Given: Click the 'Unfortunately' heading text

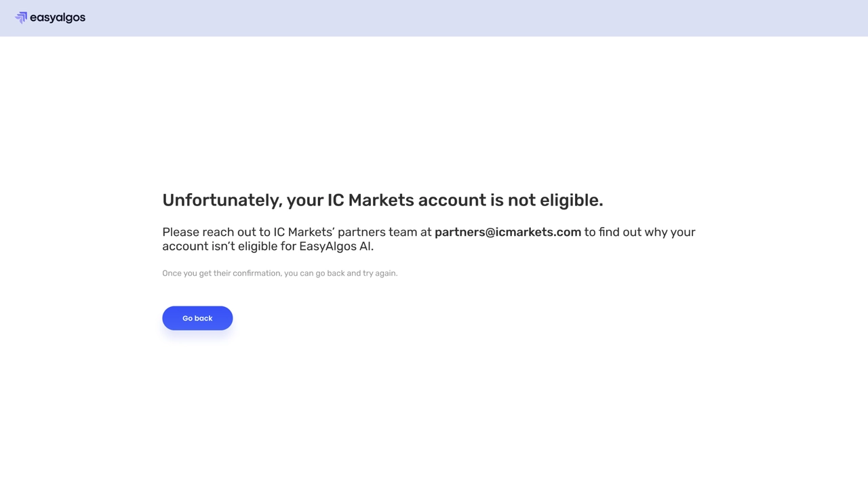Looking at the screenshot, I should tap(221, 200).
